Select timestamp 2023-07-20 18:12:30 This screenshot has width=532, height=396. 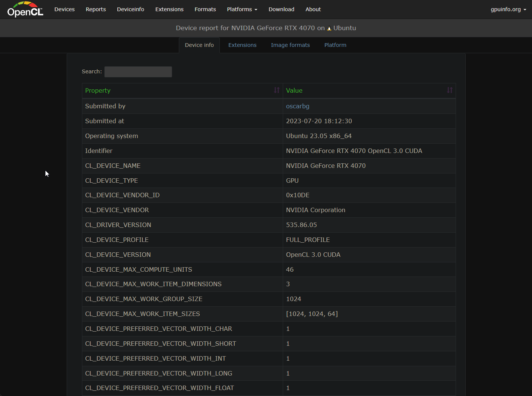point(319,121)
